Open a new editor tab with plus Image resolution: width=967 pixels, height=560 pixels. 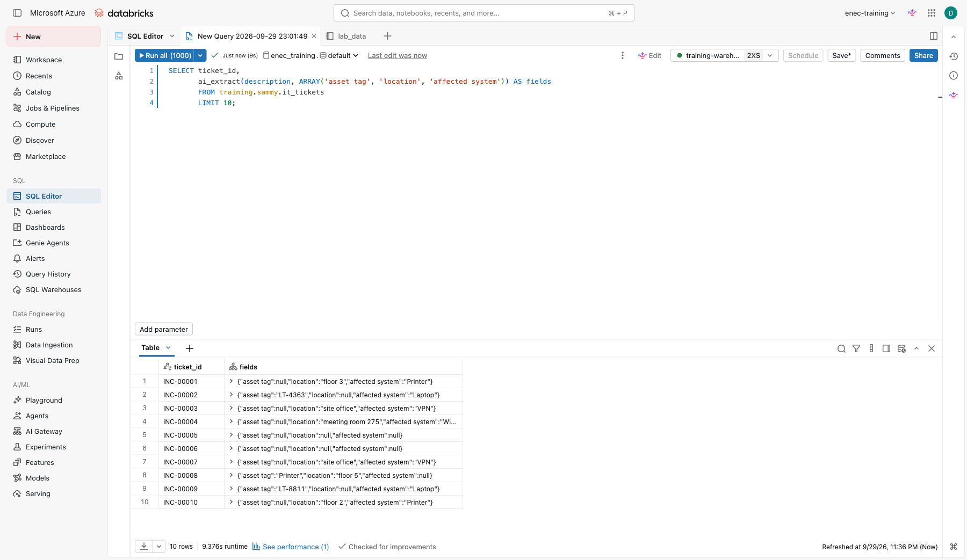point(387,36)
